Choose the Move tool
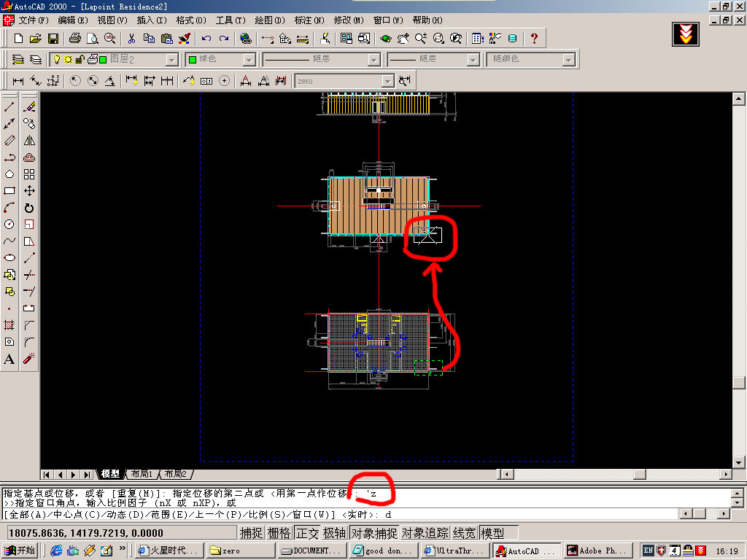747x560 pixels. tap(29, 191)
